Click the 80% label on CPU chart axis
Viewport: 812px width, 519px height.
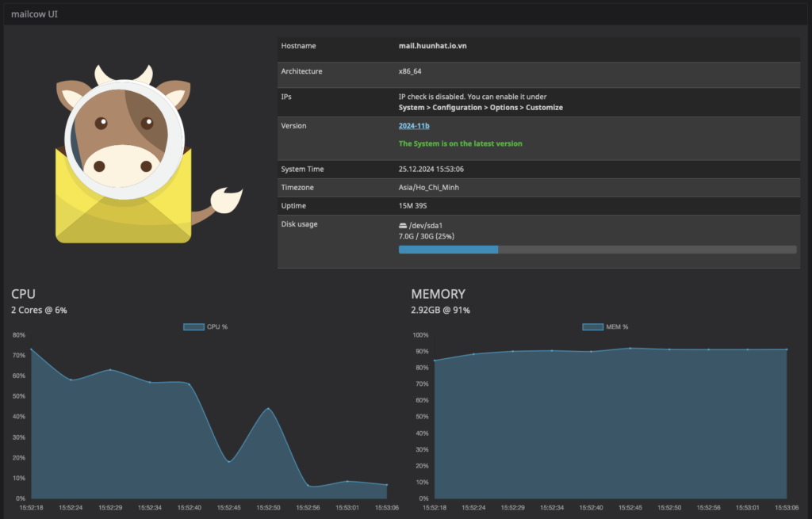click(x=19, y=335)
